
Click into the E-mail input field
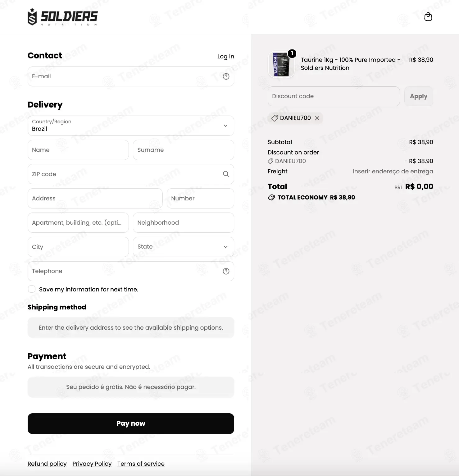tap(131, 76)
